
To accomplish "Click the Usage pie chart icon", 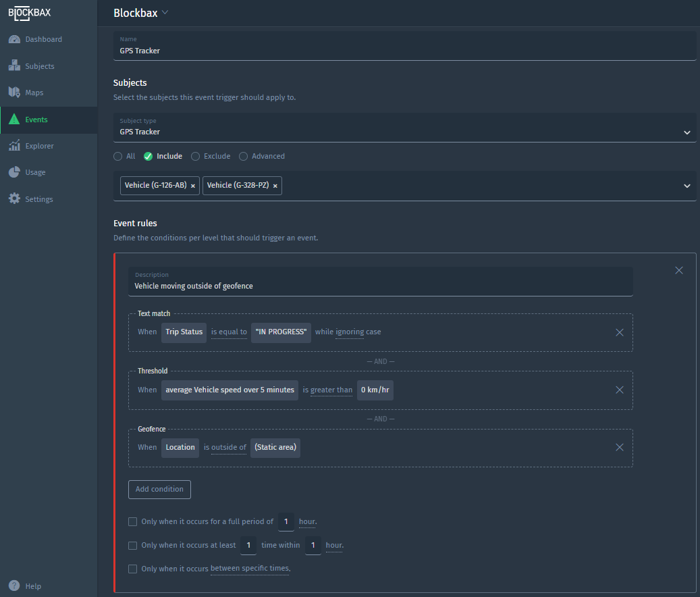I will click(x=14, y=172).
